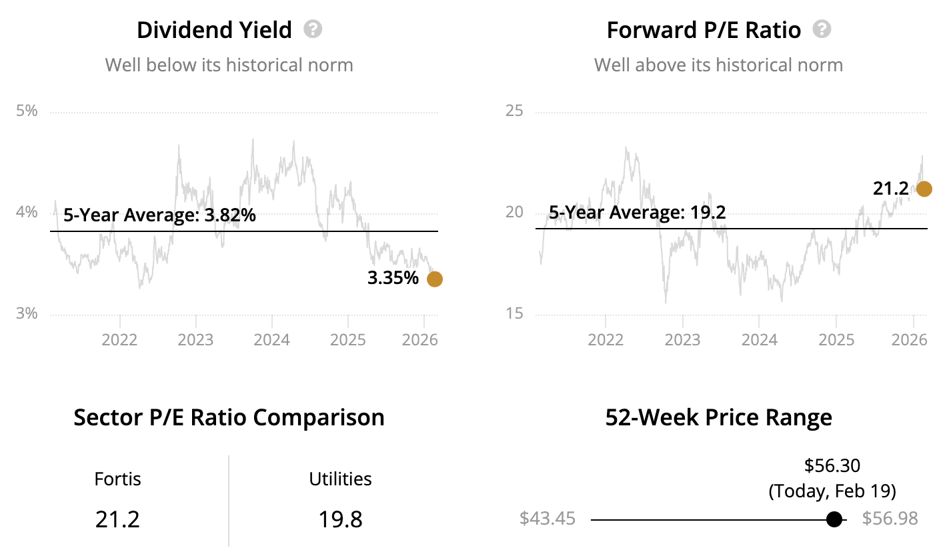Click the 5-Year Average 3.82% label
The height and width of the screenshot is (560, 951).
point(160,215)
